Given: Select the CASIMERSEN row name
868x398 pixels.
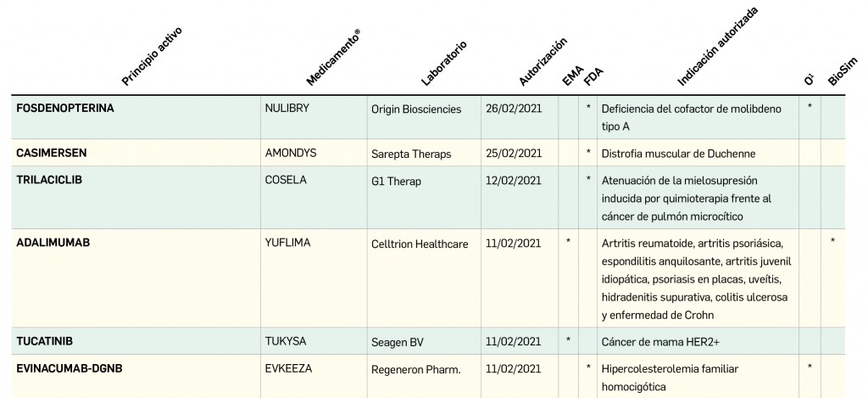Looking at the screenshot, I should point(52,154).
